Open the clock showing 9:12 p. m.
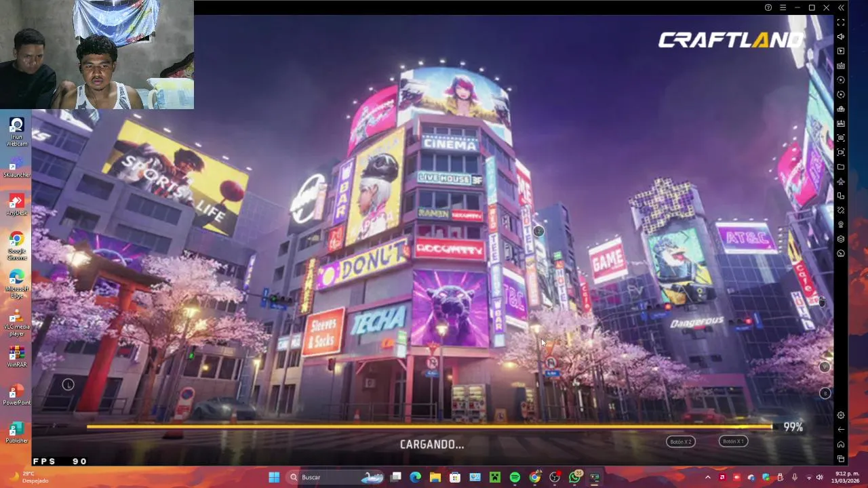Image resolution: width=868 pixels, height=488 pixels. [846, 477]
